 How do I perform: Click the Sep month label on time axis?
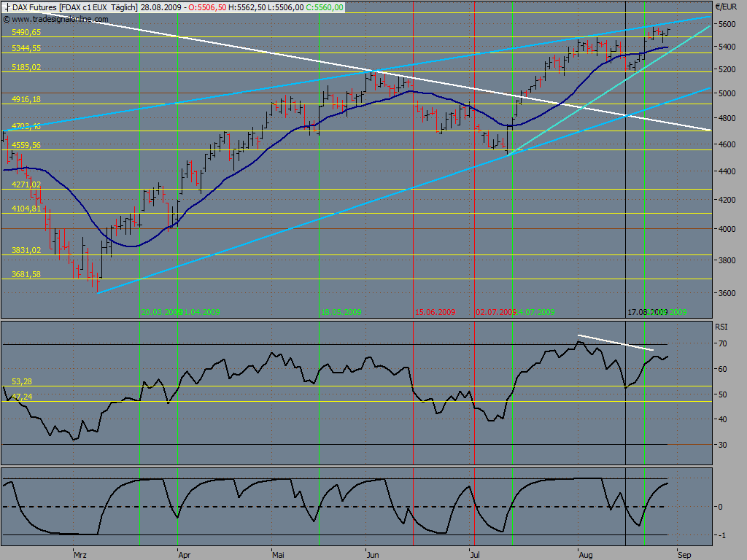click(684, 555)
